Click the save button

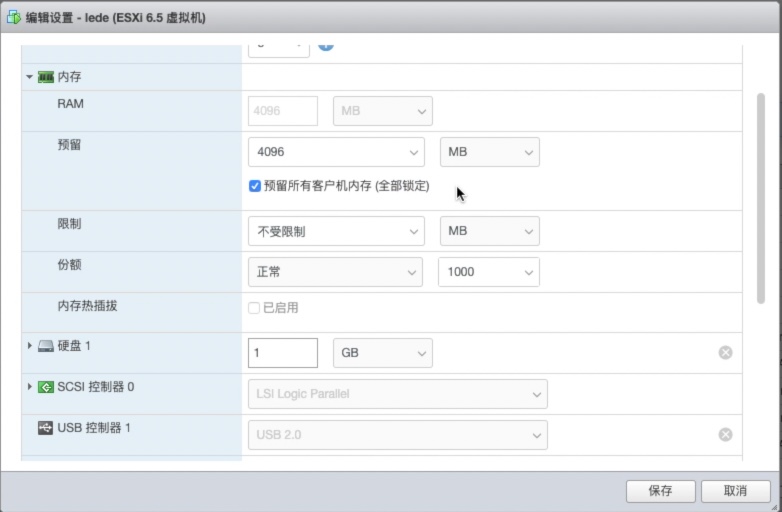click(660, 491)
